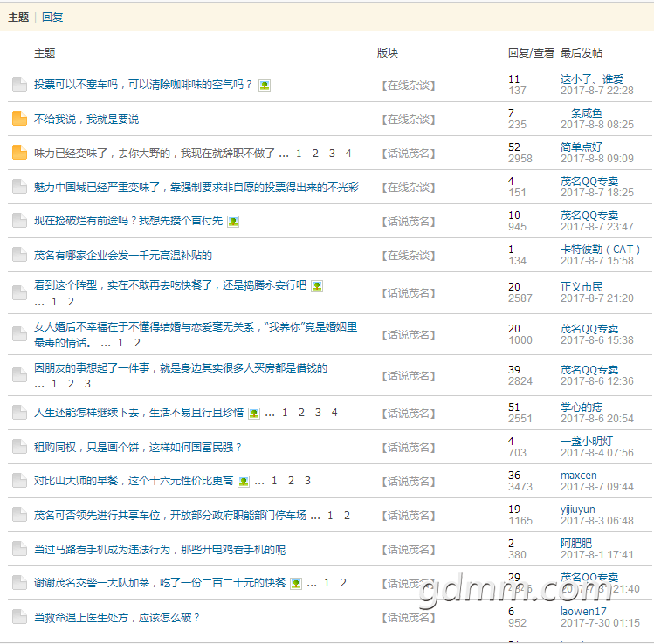Go to page 4 of 味力已经变味了 thread
Image resolution: width=654 pixels, height=644 pixels.
[x=348, y=154]
